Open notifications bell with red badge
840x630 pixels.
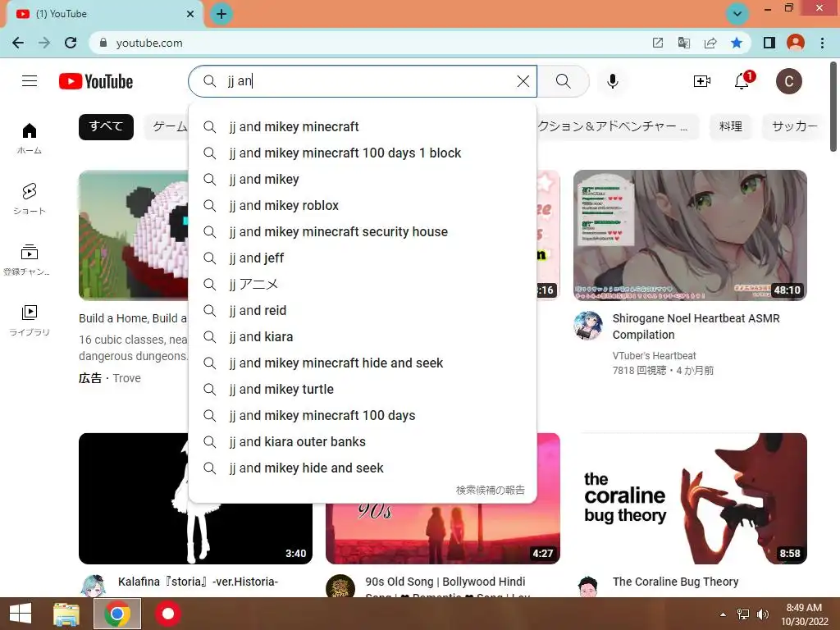[x=743, y=80]
